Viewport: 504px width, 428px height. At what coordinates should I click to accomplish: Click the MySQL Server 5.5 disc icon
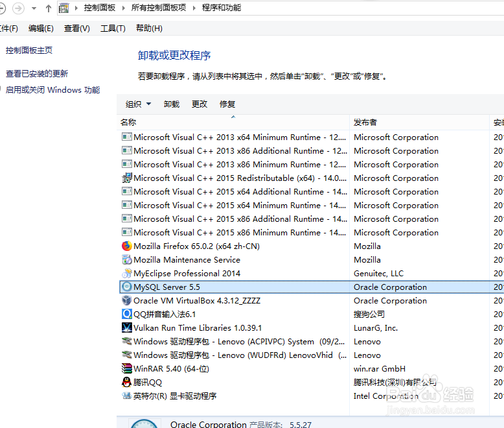point(126,287)
